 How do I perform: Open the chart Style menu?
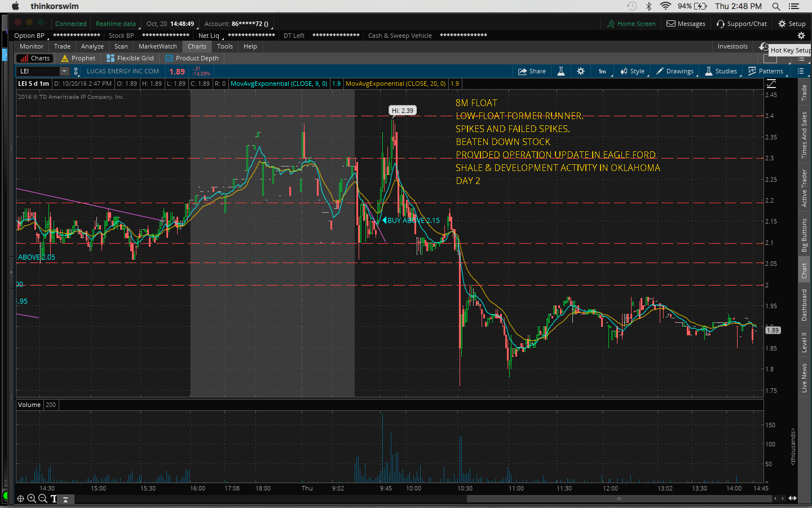coord(633,71)
